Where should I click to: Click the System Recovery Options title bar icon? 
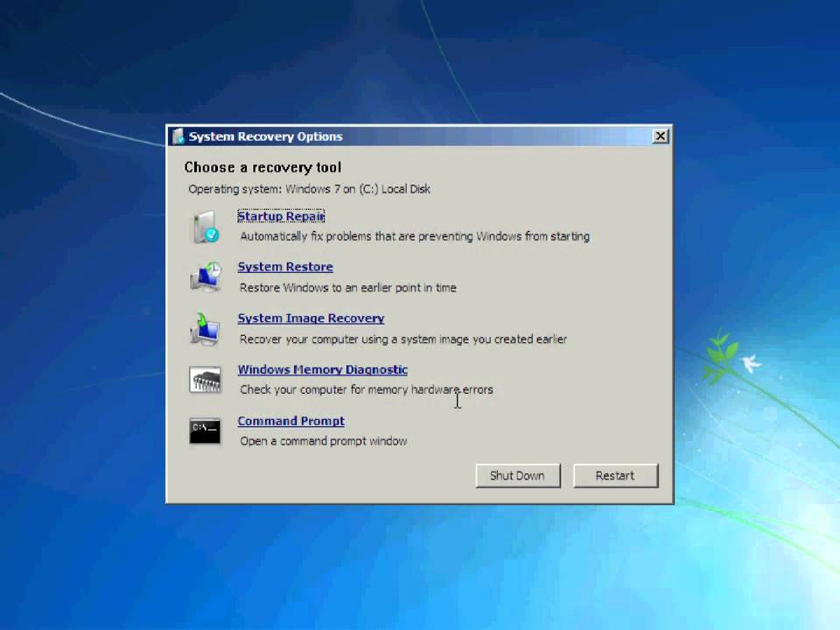(178, 136)
